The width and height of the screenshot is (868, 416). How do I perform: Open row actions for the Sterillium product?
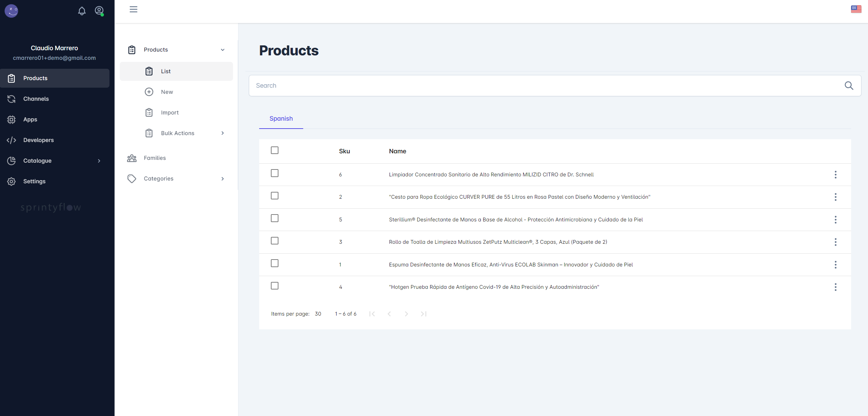point(836,220)
